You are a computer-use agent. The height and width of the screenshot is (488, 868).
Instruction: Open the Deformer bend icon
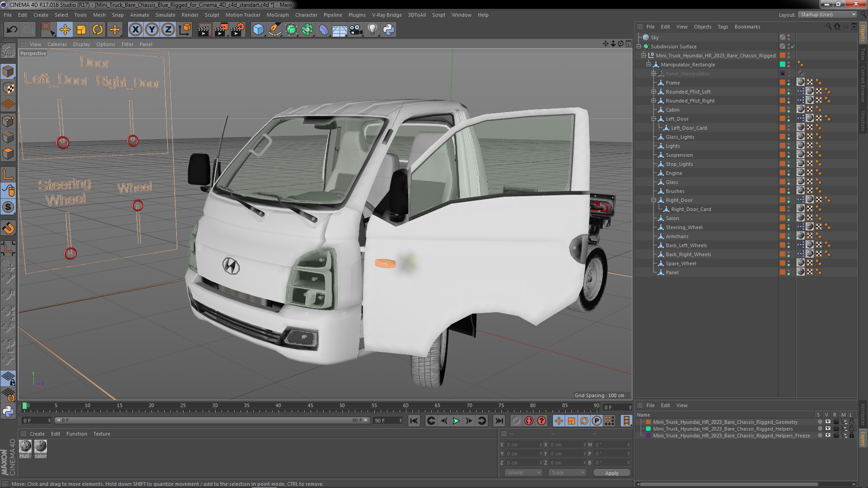tap(324, 30)
